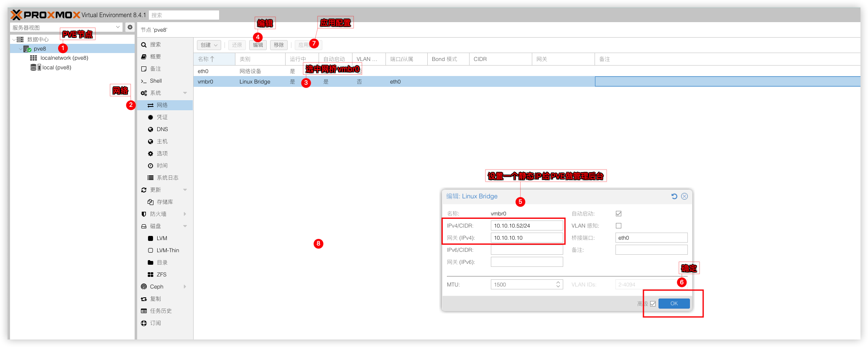Expand the Ceph section arrow
868x347 pixels.
(185, 287)
